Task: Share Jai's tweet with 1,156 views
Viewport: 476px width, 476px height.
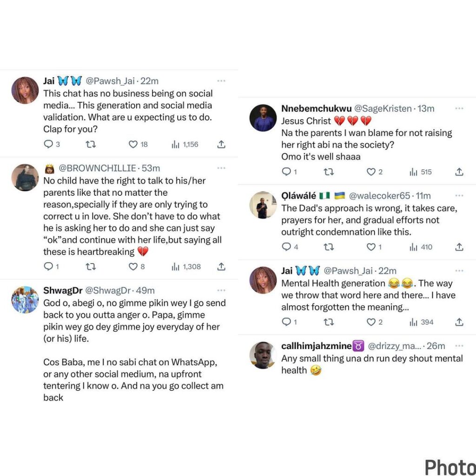Action: coord(221,145)
